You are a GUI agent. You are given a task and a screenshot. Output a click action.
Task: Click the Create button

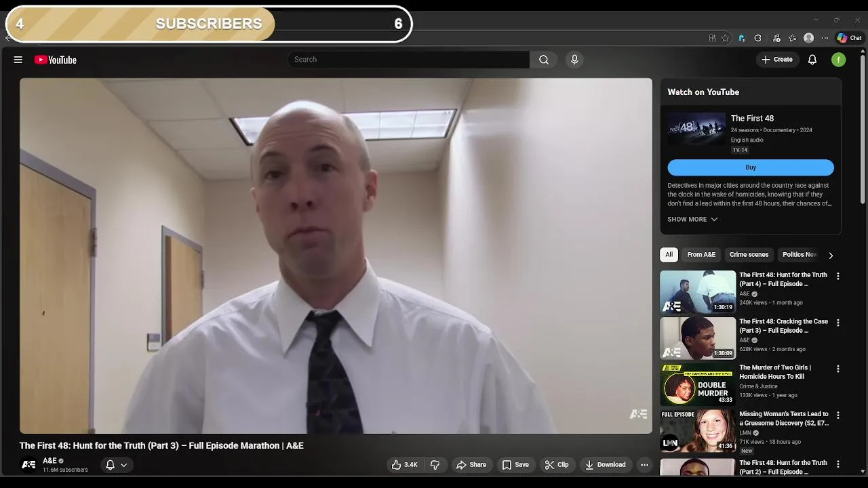pos(777,60)
